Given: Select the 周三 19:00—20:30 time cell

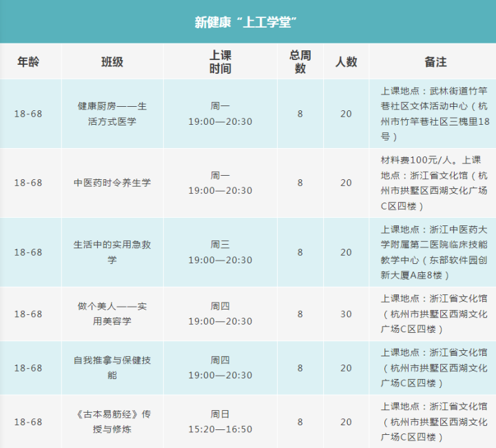Looking at the screenshot, I should [220, 252].
